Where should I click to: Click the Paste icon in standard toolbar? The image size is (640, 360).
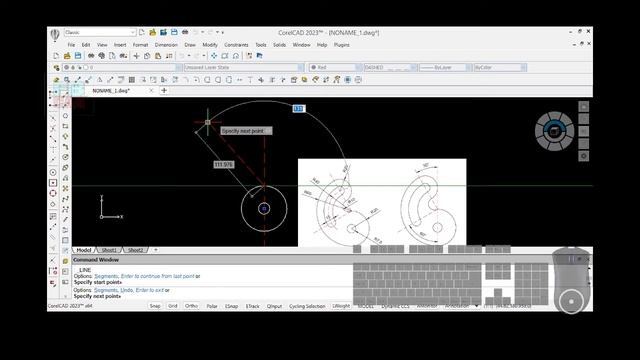(x=158, y=56)
